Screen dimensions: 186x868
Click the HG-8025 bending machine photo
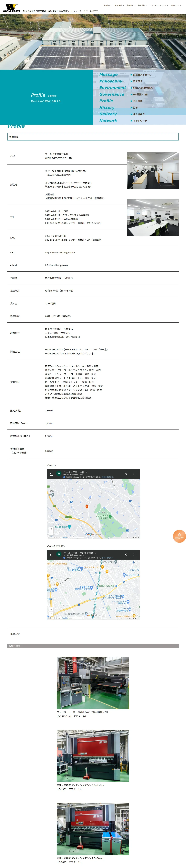(x=93, y=829)
